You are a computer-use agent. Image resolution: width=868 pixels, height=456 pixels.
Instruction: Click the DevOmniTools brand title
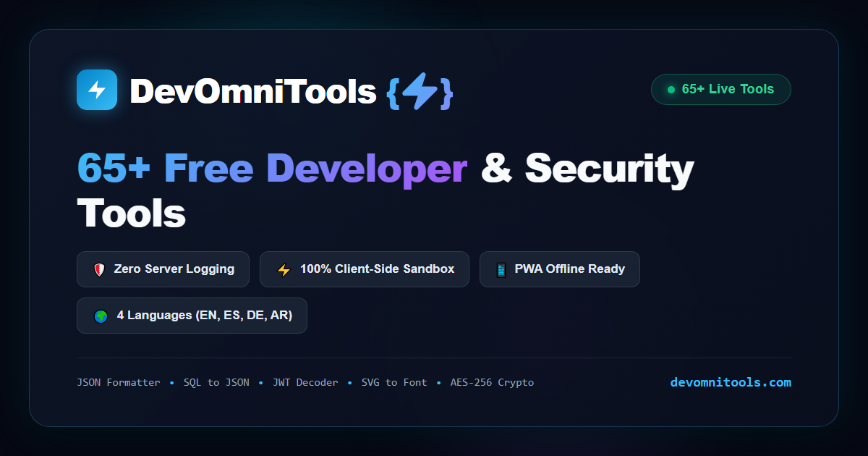coord(253,91)
